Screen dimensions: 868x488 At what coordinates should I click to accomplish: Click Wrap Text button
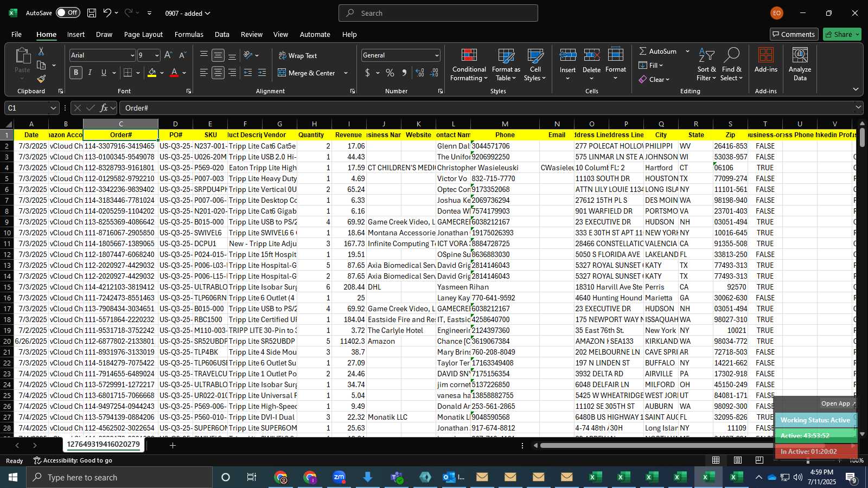click(x=298, y=55)
